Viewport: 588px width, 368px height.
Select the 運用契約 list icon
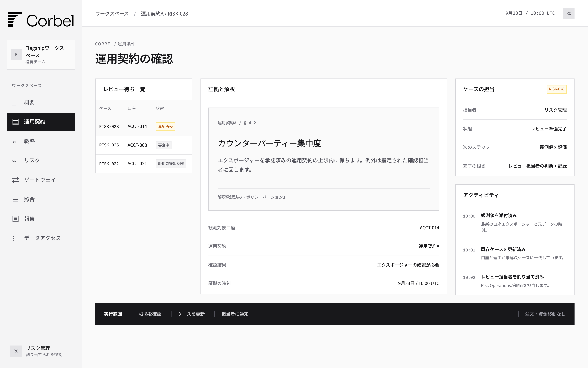tap(15, 122)
